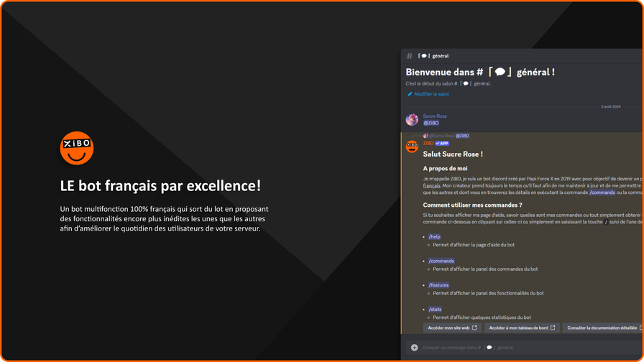The image size is (644, 362).
Task: Open the Modifier le salon link
Action: click(431, 94)
